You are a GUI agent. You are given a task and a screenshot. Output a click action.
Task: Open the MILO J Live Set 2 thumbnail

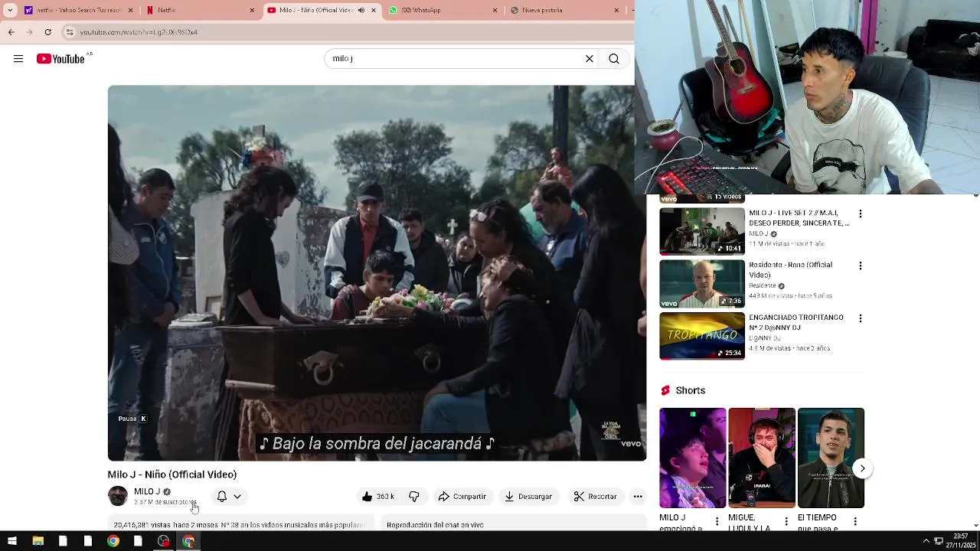coord(702,231)
